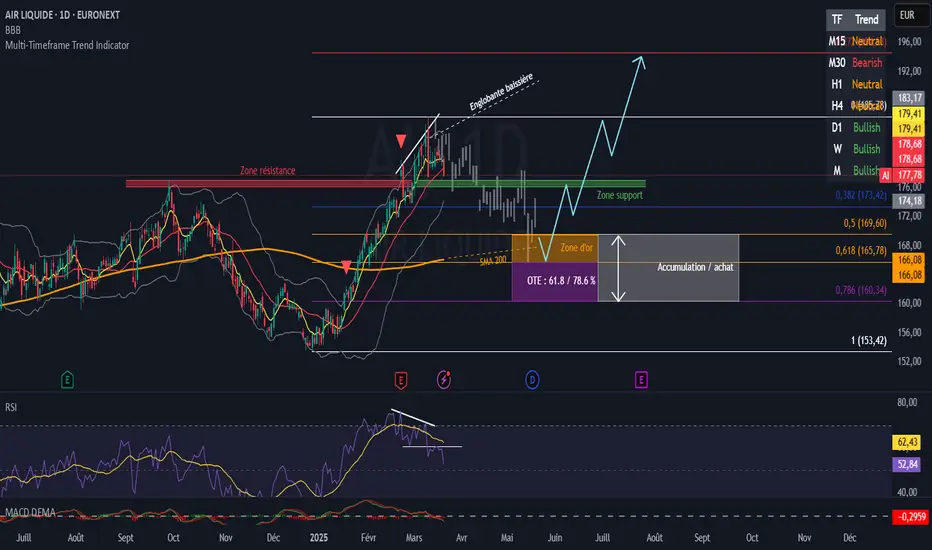
Task: Click the 172,00 price scale value
Action: (x=909, y=216)
